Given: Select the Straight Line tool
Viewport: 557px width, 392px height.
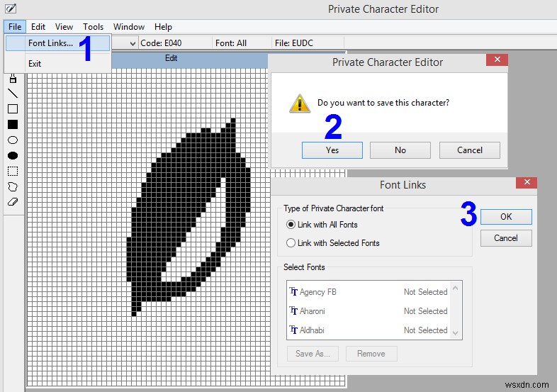Looking at the screenshot, I should click(13, 94).
